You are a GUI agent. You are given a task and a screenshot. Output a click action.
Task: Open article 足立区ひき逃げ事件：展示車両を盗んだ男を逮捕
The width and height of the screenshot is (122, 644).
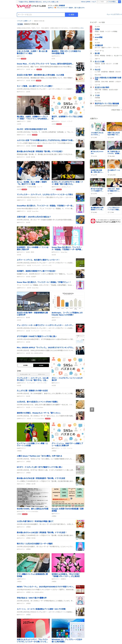[40, 75]
